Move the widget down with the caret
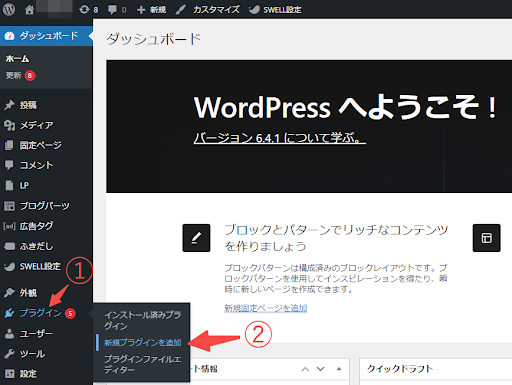Viewport: 512px width, 385px height. (x=320, y=369)
